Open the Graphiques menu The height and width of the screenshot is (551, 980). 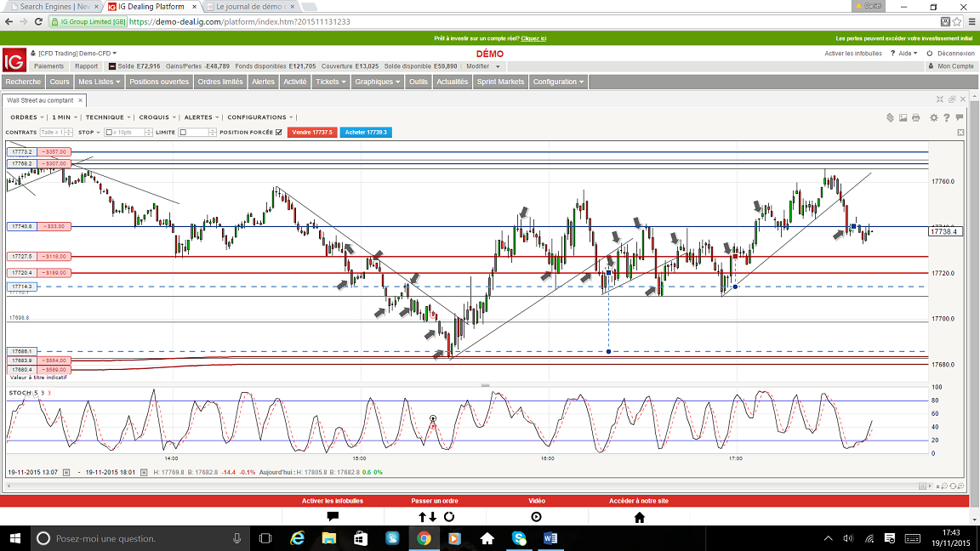coord(377,82)
